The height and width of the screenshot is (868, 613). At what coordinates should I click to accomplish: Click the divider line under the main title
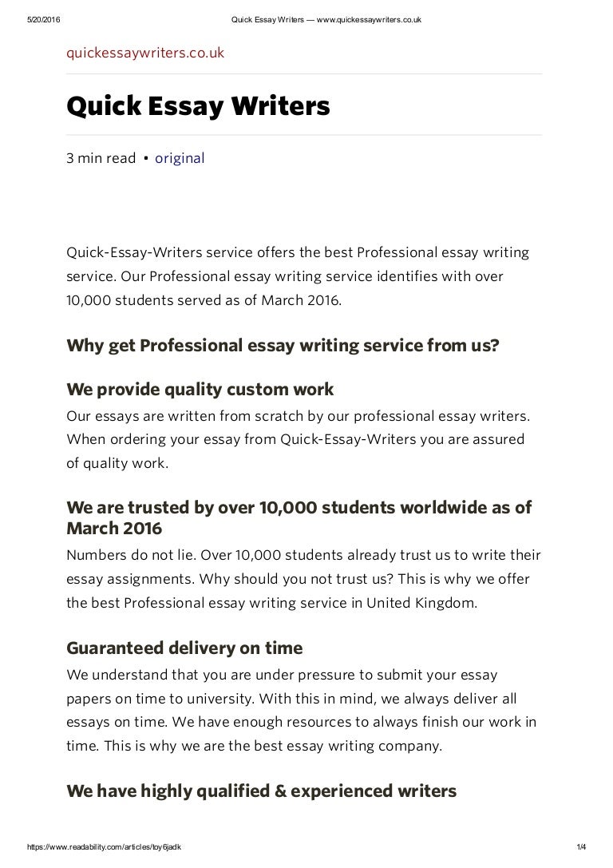[x=303, y=134]
